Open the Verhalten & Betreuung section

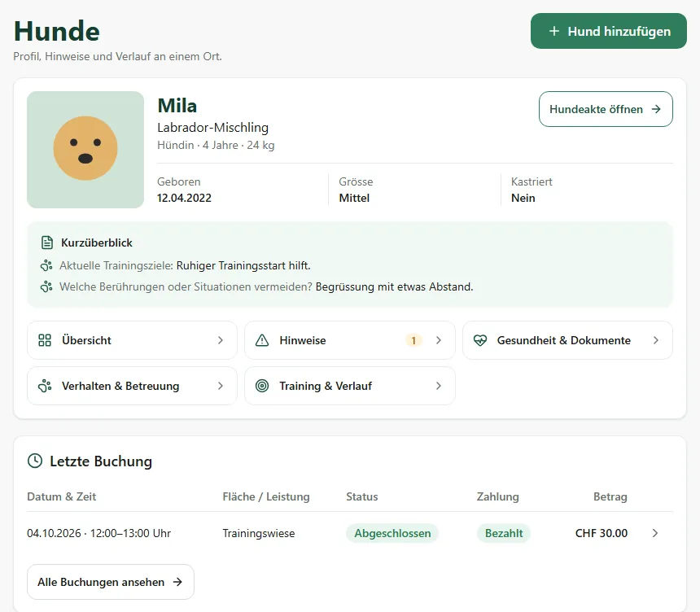coord(132,386)
